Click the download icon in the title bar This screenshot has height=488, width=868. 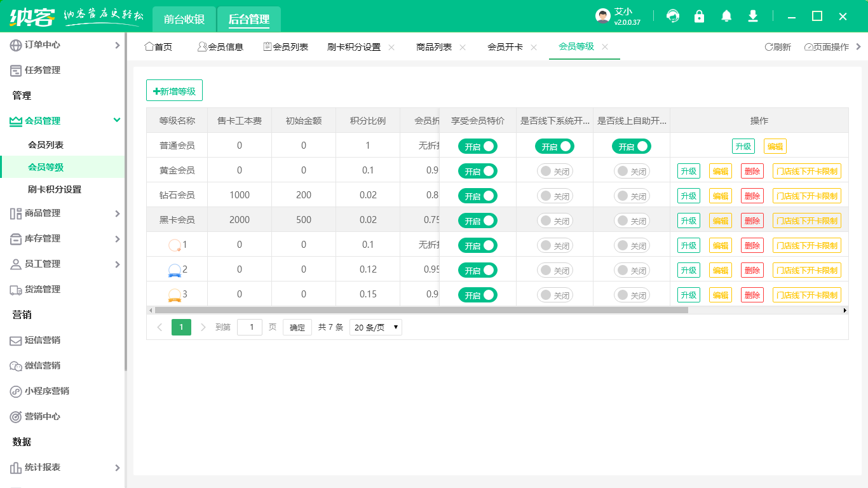pos(752,16)
